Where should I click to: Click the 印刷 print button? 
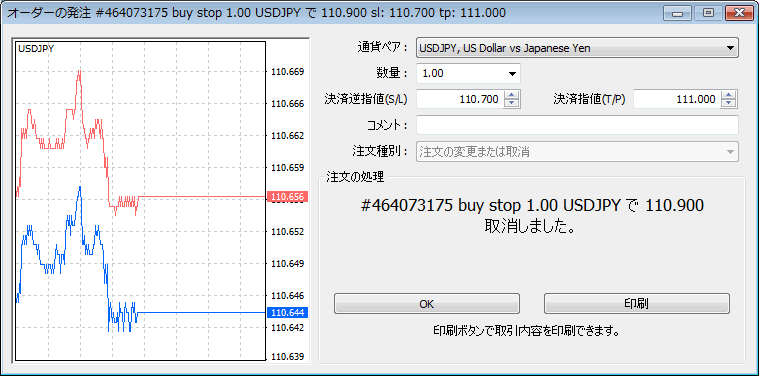point(637,303)
